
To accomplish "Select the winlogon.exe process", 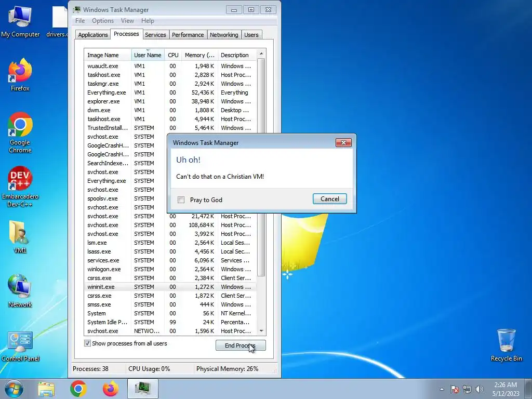I will (170, 269).
